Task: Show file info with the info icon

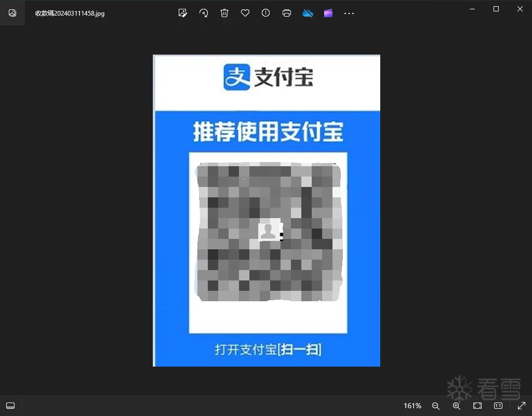Action: (x=265, y=13)
